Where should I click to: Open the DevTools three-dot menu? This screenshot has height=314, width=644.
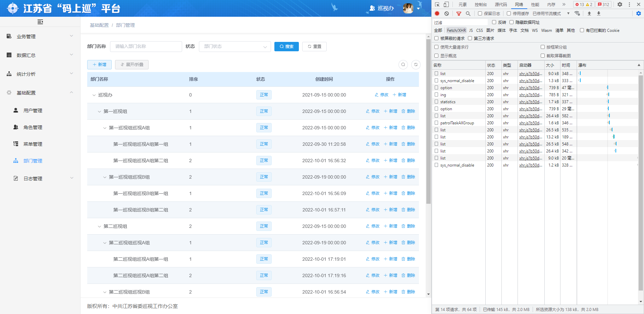pos(629,4)
